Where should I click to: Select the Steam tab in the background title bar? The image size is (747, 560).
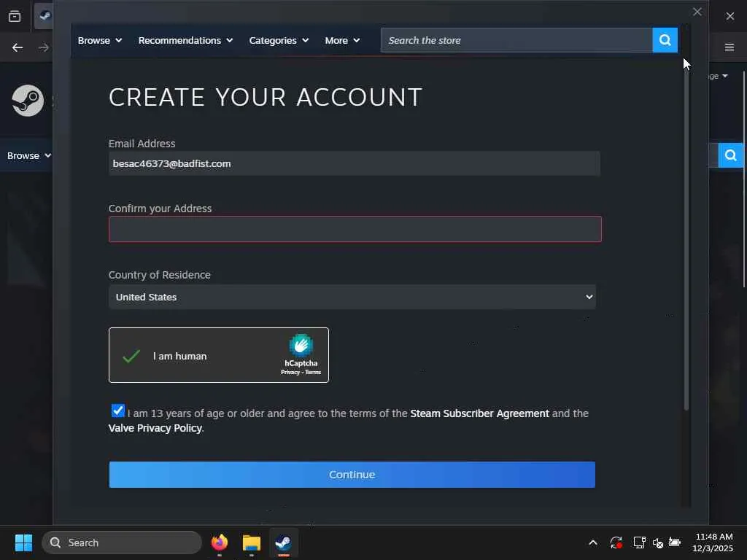(44, 16)
